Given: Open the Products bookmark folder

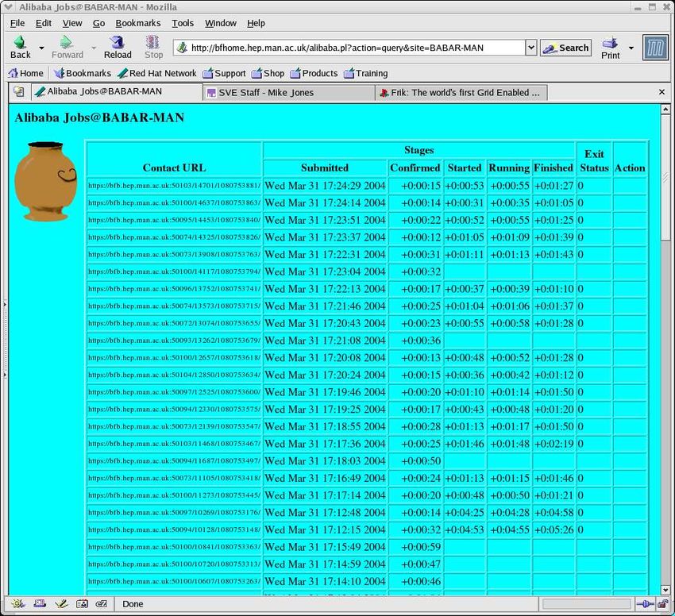Looking at the screenshot, I should 314,73.
